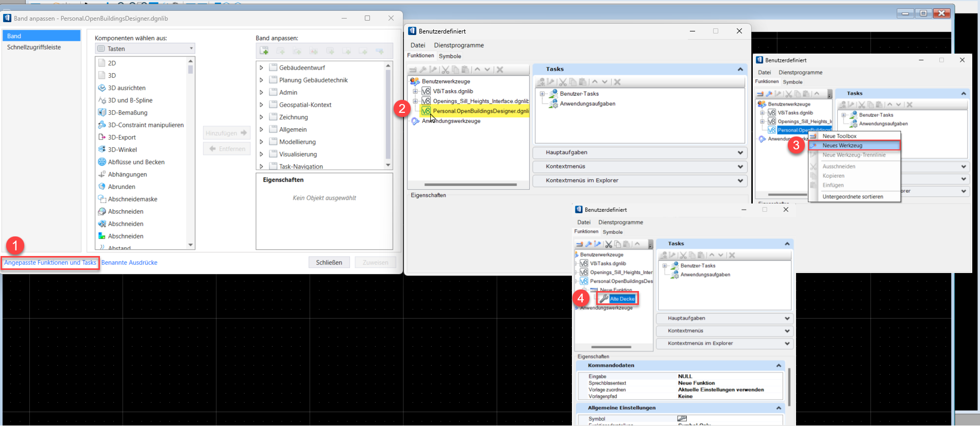Viewport: 980px width, 426px height.
Task: Click Abschneidemaske component icon
Action: point(102,199)
